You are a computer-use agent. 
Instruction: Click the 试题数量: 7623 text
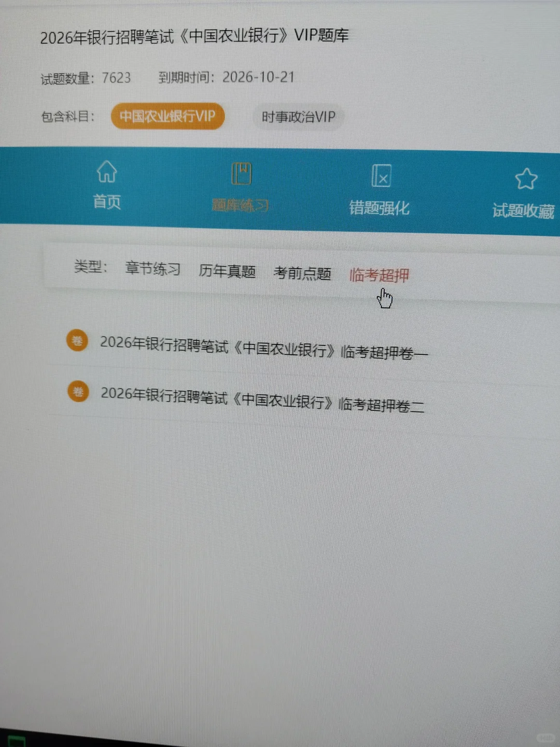pos(86,78)
